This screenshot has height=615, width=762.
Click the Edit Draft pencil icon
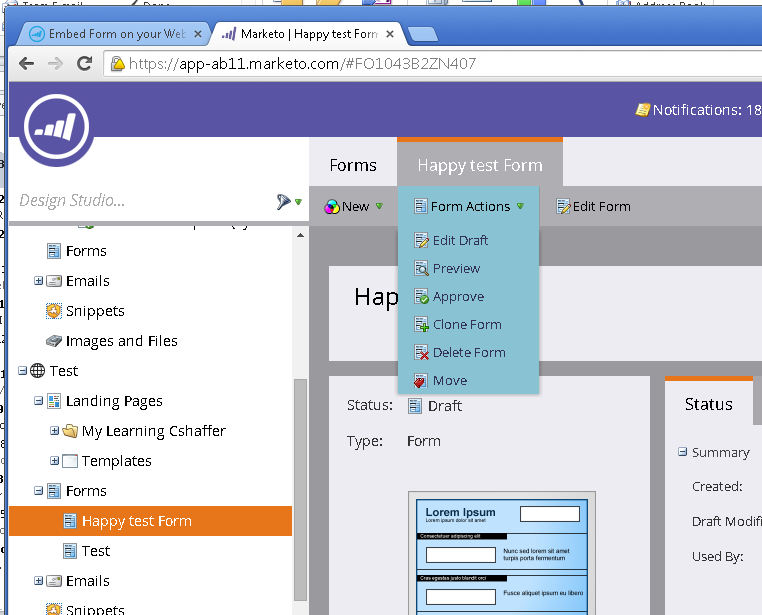click(421, 240)
